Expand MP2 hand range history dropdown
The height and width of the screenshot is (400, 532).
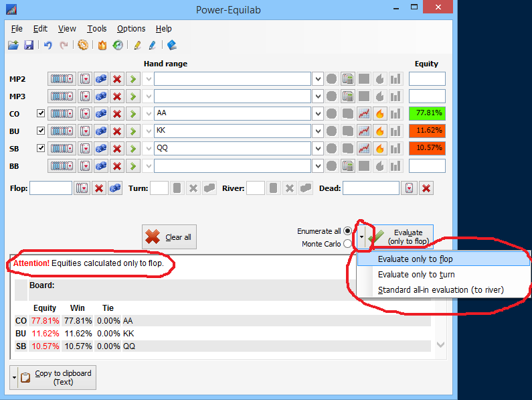click(318, 79)
